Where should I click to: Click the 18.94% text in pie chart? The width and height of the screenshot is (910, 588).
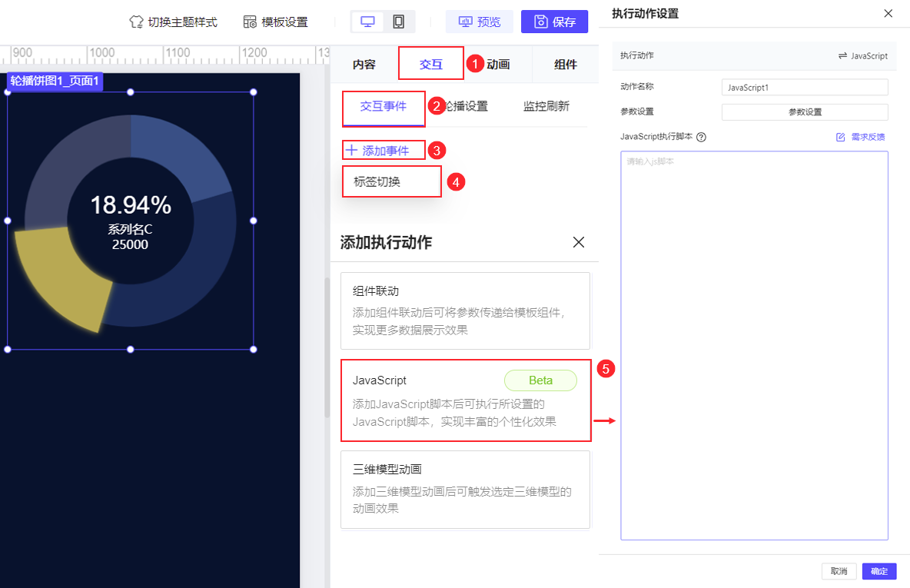[131, 205]
